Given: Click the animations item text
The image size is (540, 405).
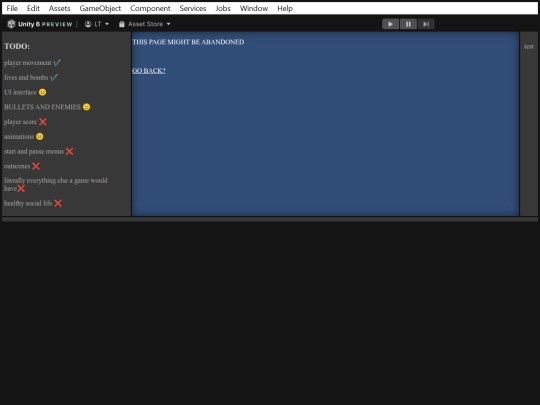Looking at the screenshot, I should click(x=19, y=137).
